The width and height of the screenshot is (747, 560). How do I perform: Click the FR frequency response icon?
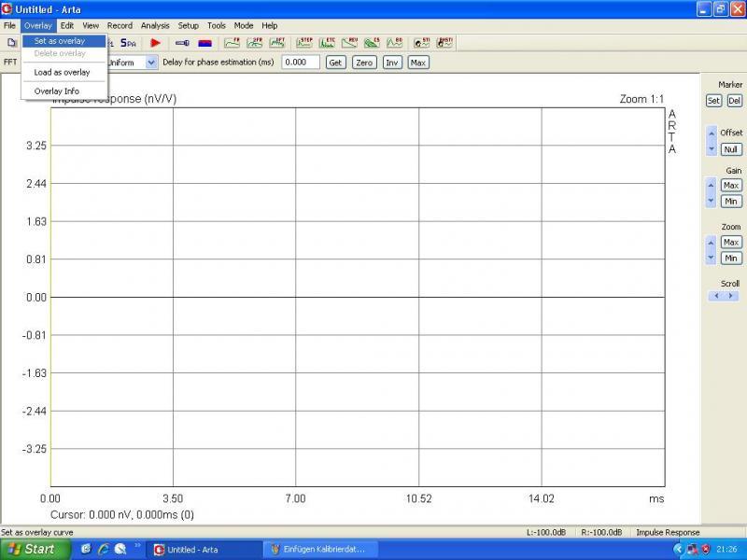click(232, 43)
